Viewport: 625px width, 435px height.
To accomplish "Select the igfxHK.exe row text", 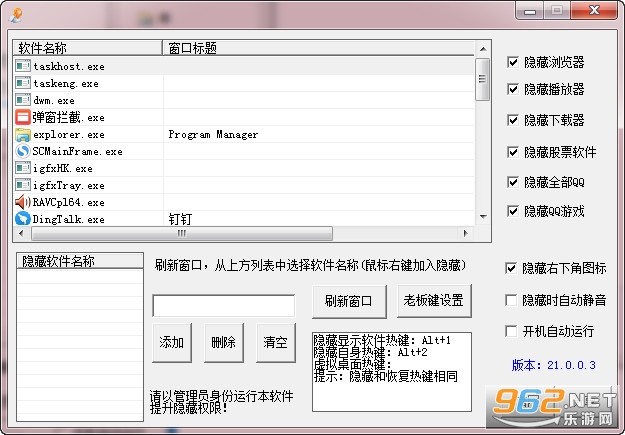I will tap(63, 169).
